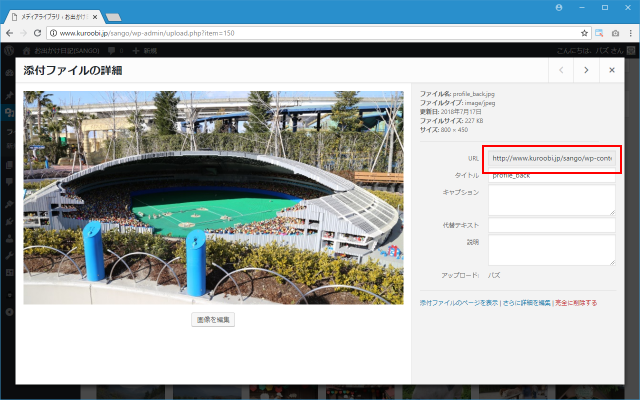Click the キャプション text area
This screenshot has width=640, height=400.
552,200
